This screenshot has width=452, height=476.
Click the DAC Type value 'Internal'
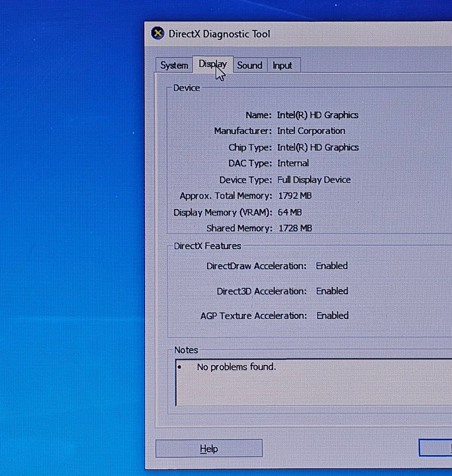pyautogui.click(x=293, y=163)
